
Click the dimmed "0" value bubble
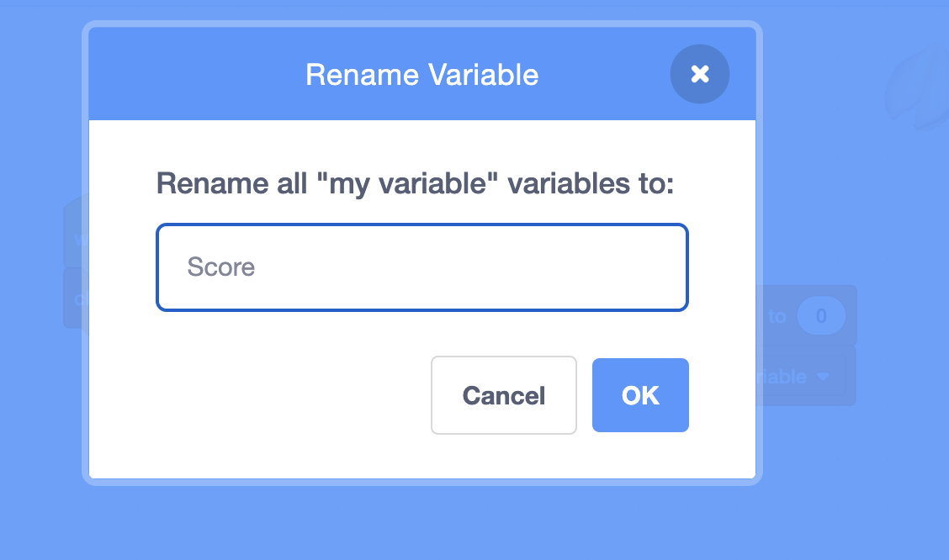[820, 317]
